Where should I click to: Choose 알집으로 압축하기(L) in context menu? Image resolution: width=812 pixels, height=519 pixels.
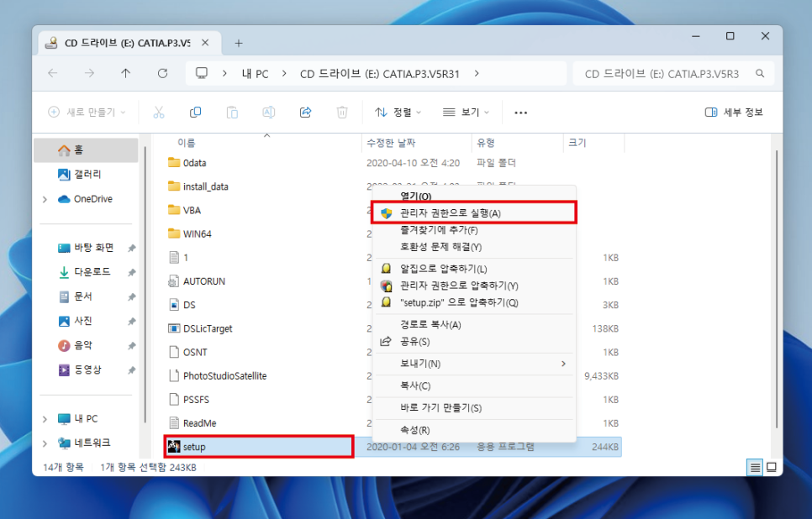[x=474, y=269]
